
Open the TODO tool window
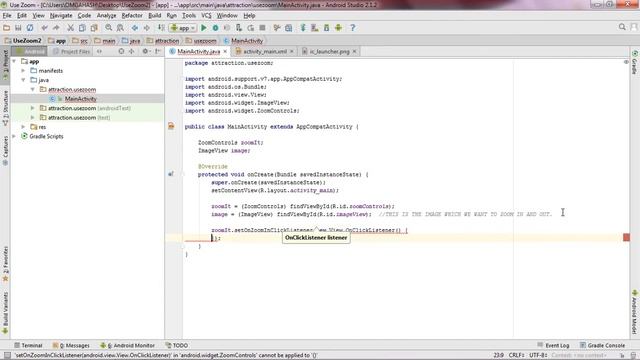point(176,345)
